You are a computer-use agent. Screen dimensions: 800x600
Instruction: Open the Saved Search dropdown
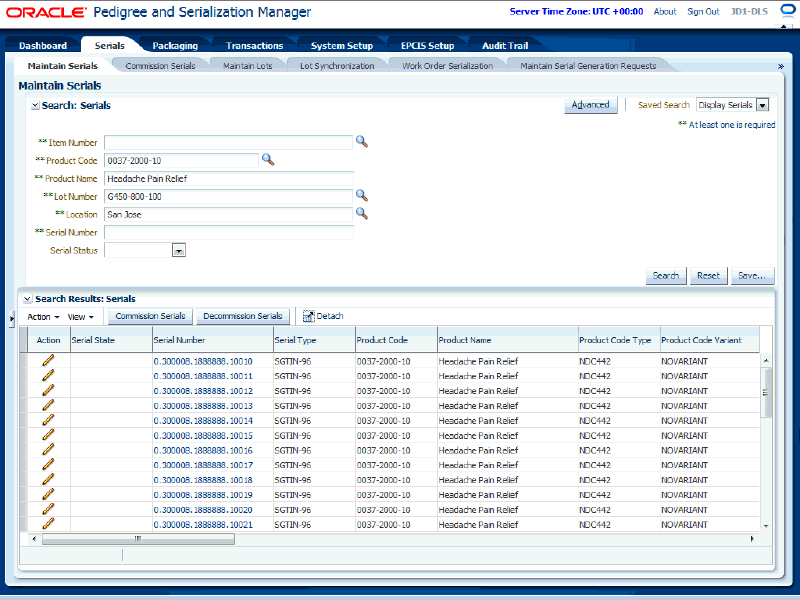click(763, 105)
